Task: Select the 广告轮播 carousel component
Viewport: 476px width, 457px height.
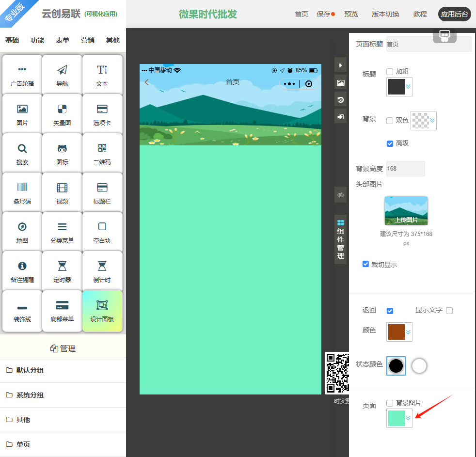Action: 22,74
